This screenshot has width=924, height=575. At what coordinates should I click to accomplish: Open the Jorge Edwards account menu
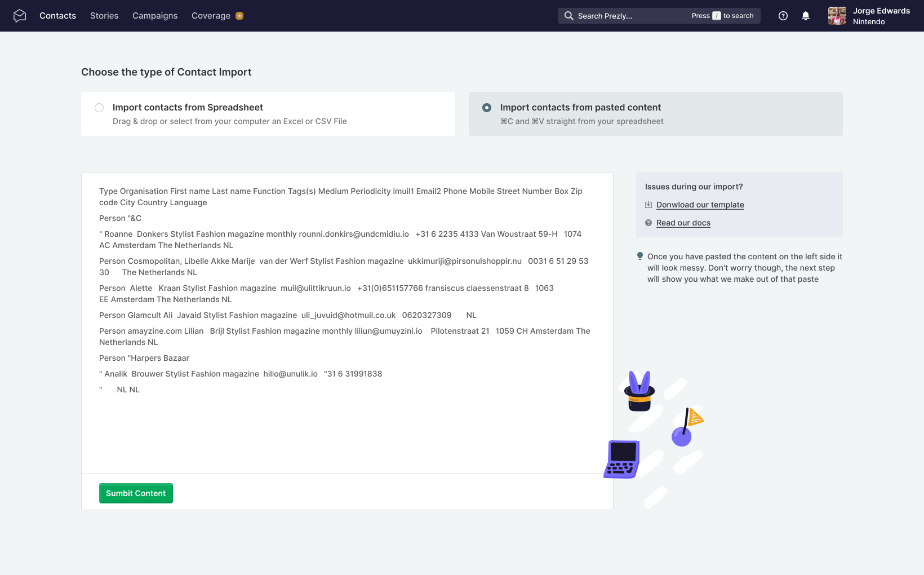(x=881, y=11)
